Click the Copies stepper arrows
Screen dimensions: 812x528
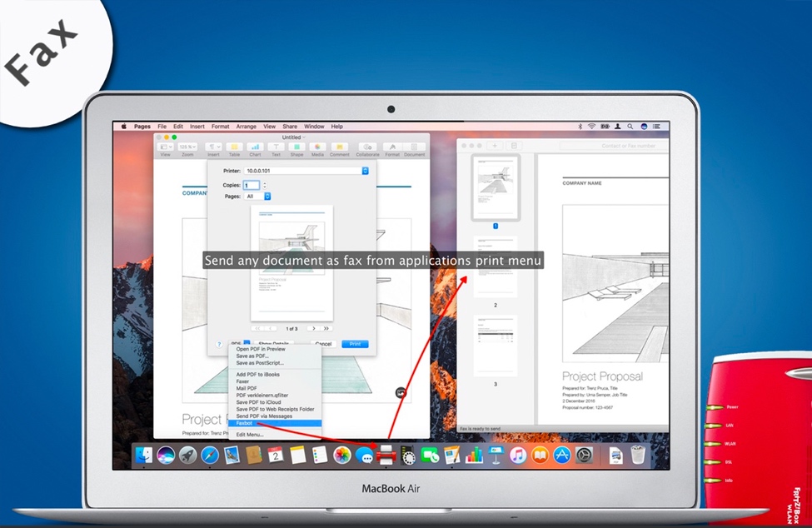click(x=265, y=185)
